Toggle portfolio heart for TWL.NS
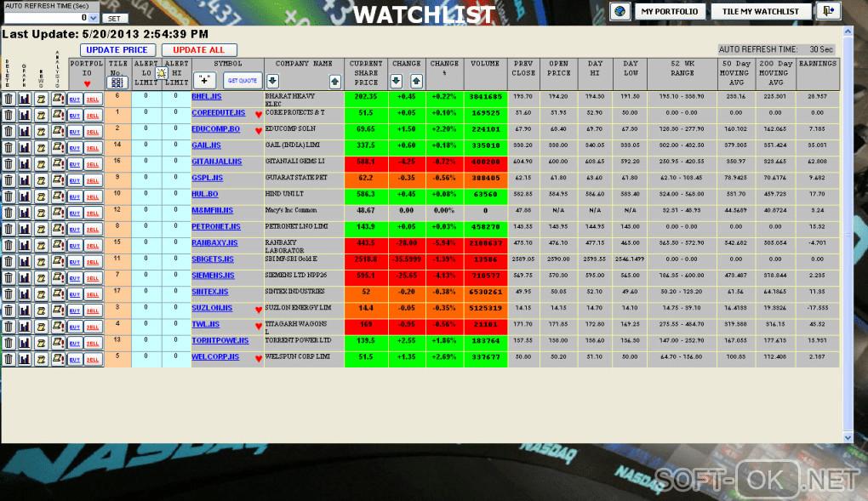The width and height of the screenshot is (868, 501). tap(258, 327)
